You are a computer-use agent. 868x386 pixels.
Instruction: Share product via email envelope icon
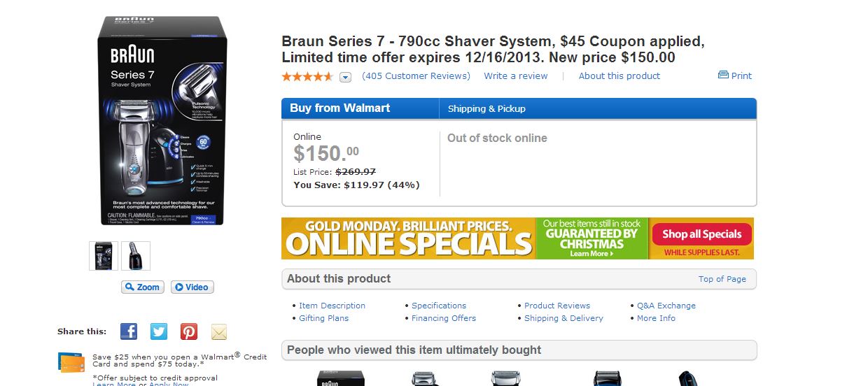click(x=219, y=331)
